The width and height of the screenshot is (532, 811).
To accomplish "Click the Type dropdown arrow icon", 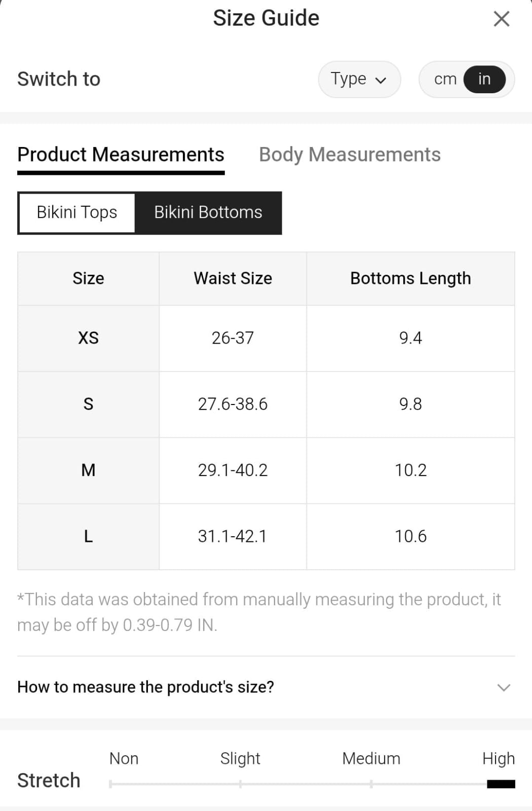I will pos(381,80).
